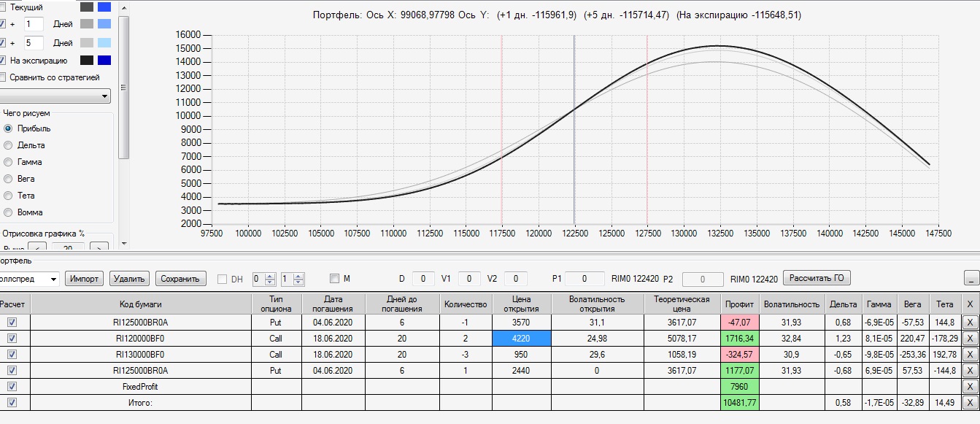The image size is (980, 424).
Task: Uncheck Расчет for the RI120000BF0 row
Action: 12,339
